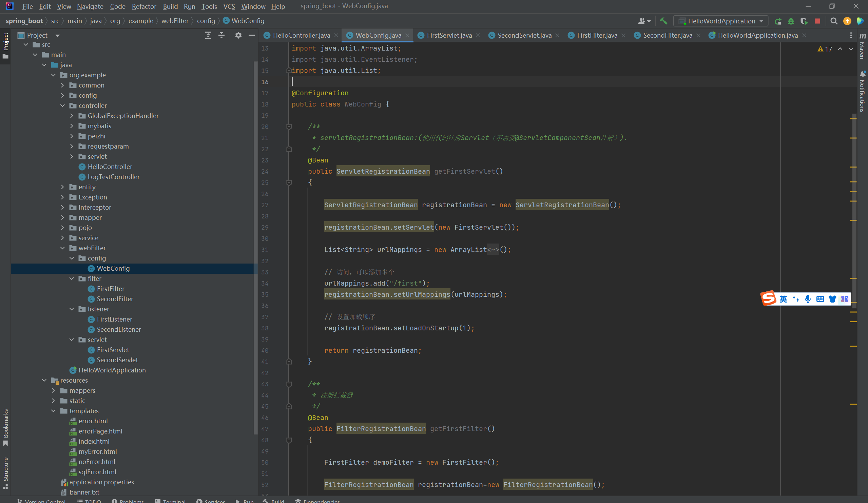Click the Debug bug icon
Viewport: 868px width, 503px height.
pyautogui.click(x=791, y=21)
